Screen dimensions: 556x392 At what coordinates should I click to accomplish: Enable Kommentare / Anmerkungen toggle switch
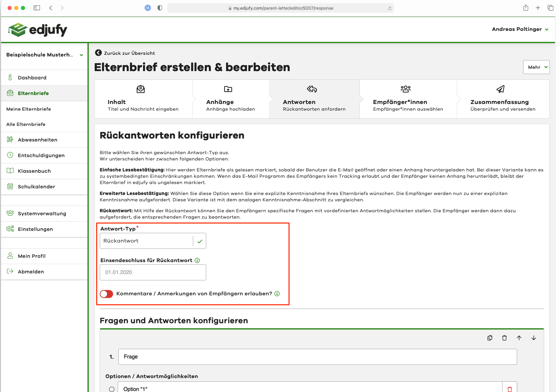click(x=106, y=294)
